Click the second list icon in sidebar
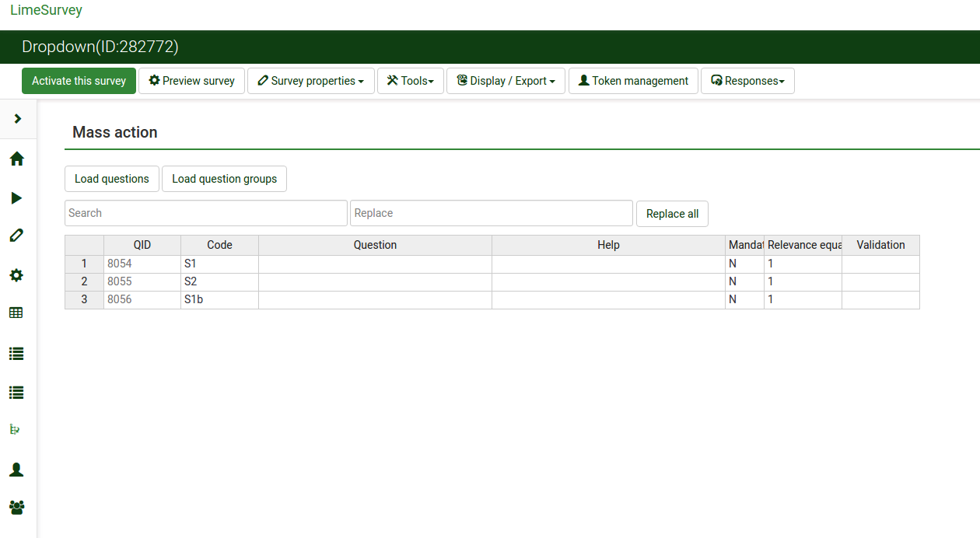The image size is (980, 538). tap(16, 393)
